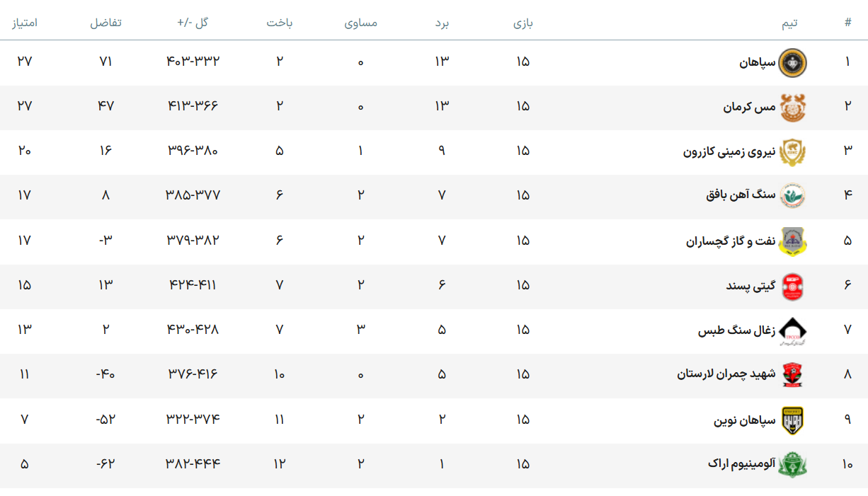The width and height of the screenshot is (868, 496).
Task: Click the گل -/+ column header
Action: [x=193, y=23]
